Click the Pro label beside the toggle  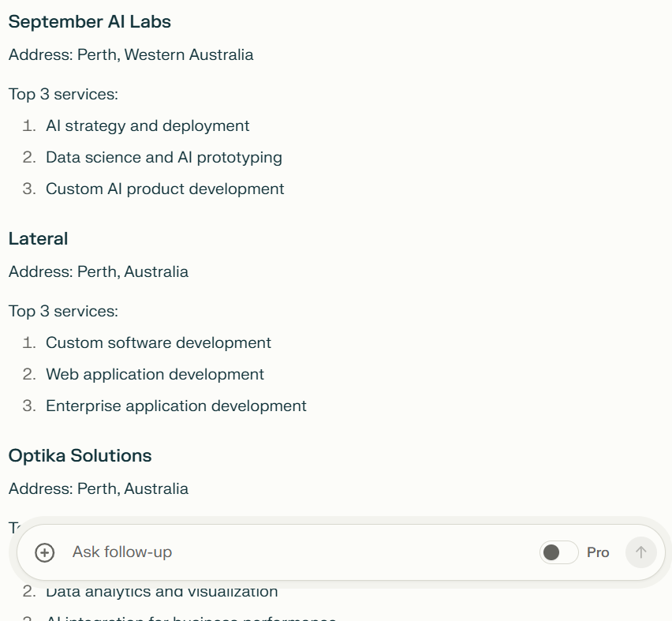coord(598,552)
